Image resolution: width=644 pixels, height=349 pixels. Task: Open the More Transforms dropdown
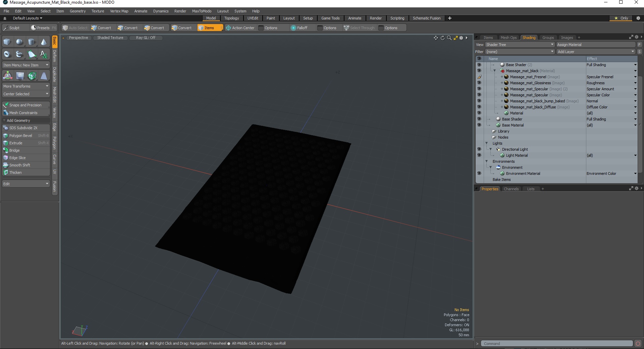click(26, 86)
